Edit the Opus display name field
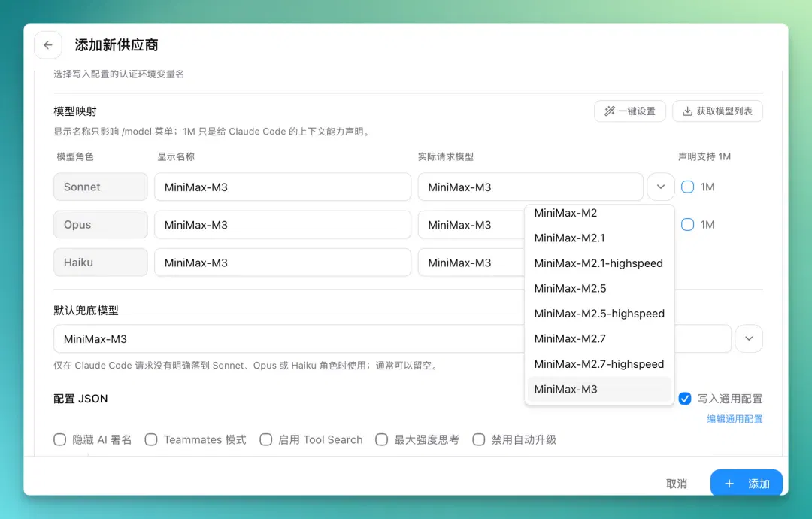 tap(283, 224)
